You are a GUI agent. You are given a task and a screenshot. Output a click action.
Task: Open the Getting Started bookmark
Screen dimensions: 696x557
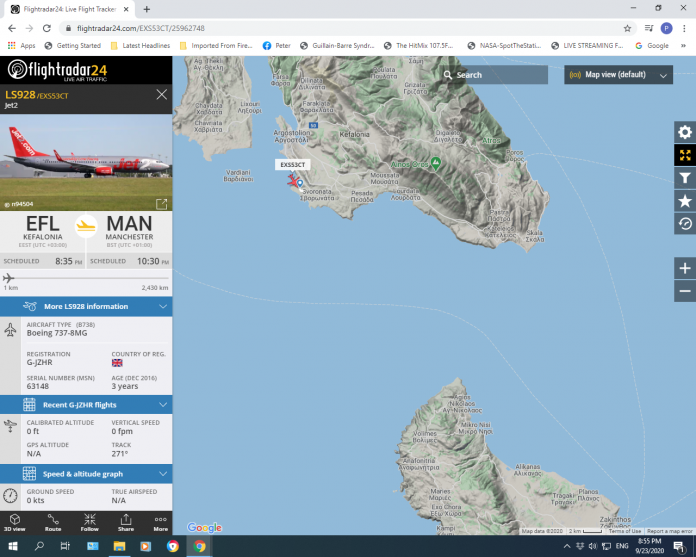73,46
